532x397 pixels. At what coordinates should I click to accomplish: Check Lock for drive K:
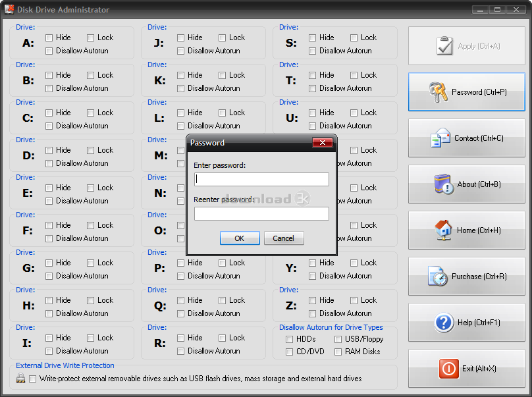pyautogui.click(x=223, y=75)
